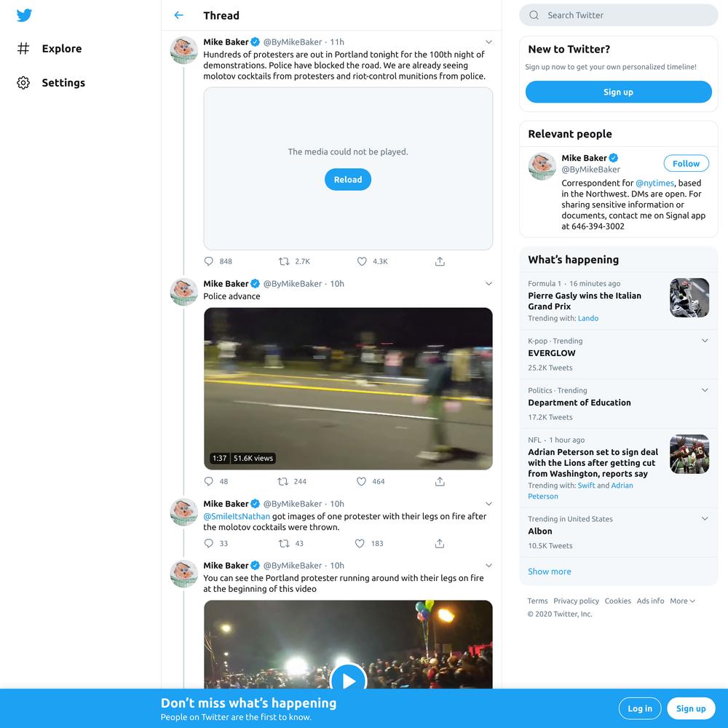Open menu chevron on SmileItsNathan tweet

pyautogui.click(x=488, y=504)
